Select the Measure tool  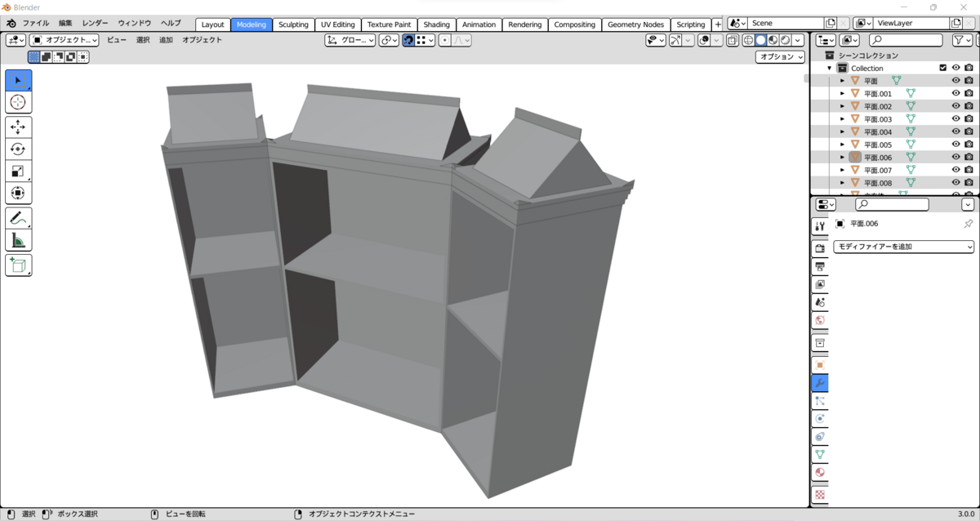[x=18, y=240]
